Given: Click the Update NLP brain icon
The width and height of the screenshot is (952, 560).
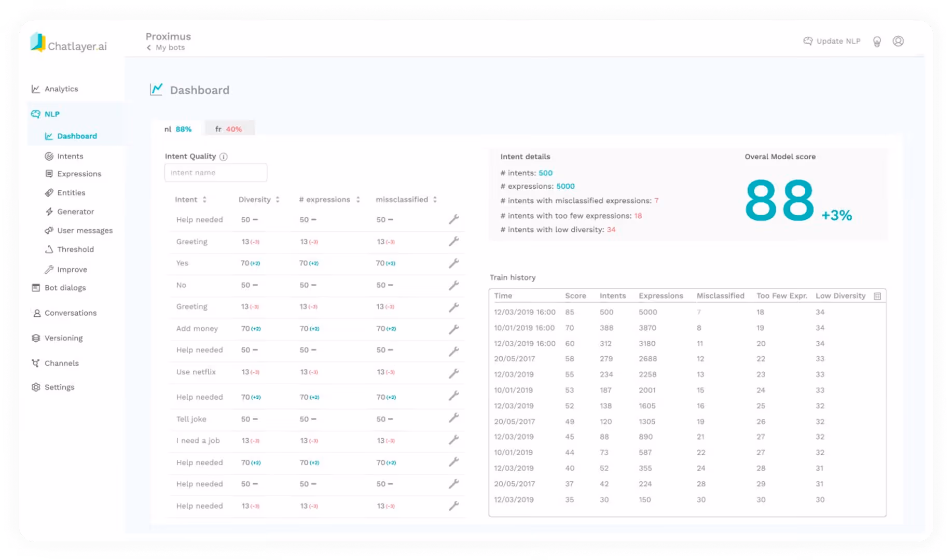Looking at the screenshot, I should [x=808, y=41].
